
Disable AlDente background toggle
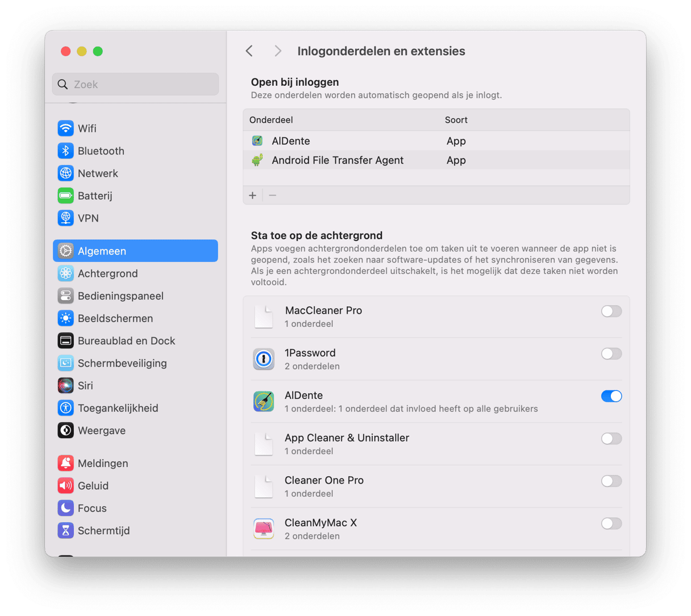tap(611, 396)
